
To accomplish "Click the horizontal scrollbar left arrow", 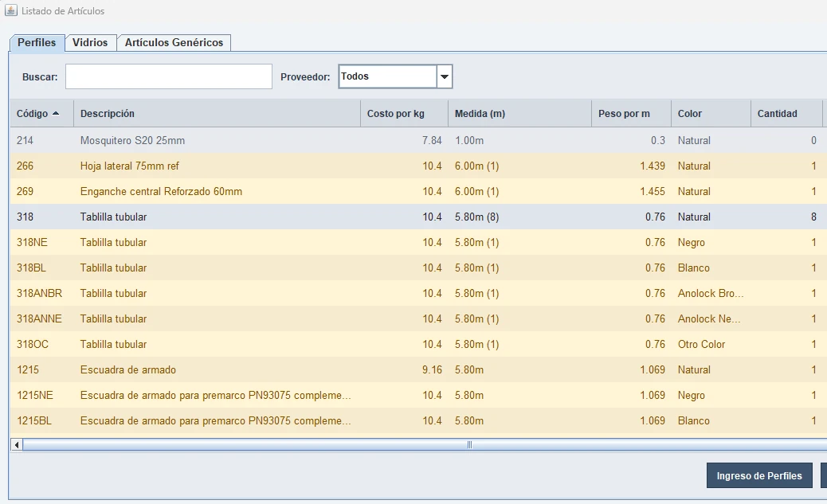I will point(17,445).
